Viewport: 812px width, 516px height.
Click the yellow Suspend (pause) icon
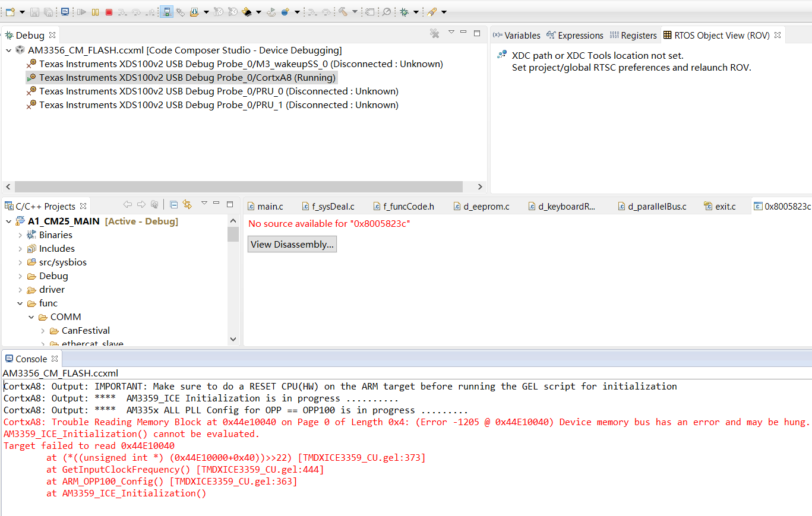(x=95, y=12)
